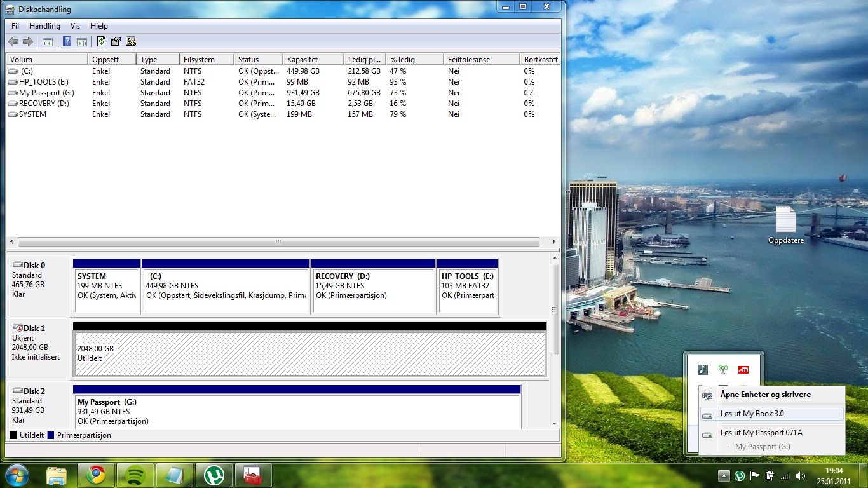Click the Windows Start orb

[17, 475]
